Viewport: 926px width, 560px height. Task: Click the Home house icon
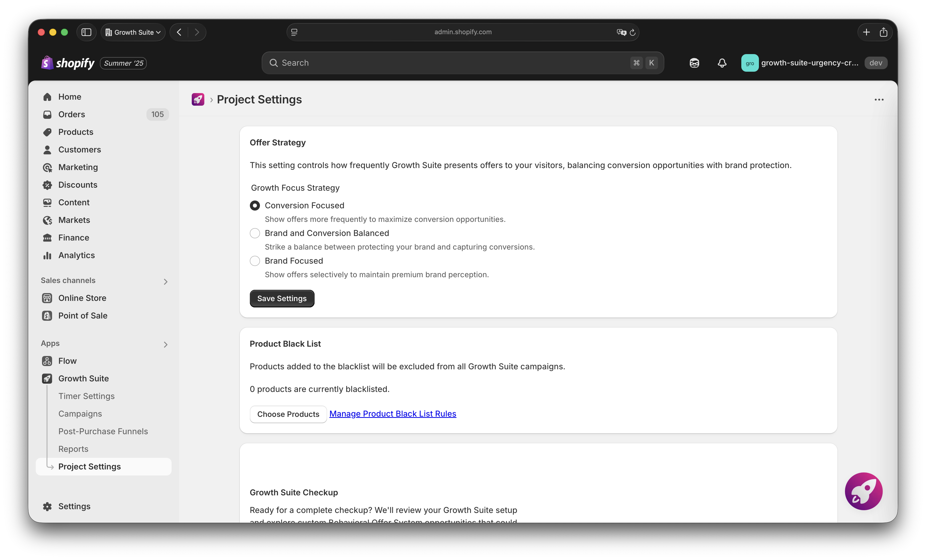point(47,97)
